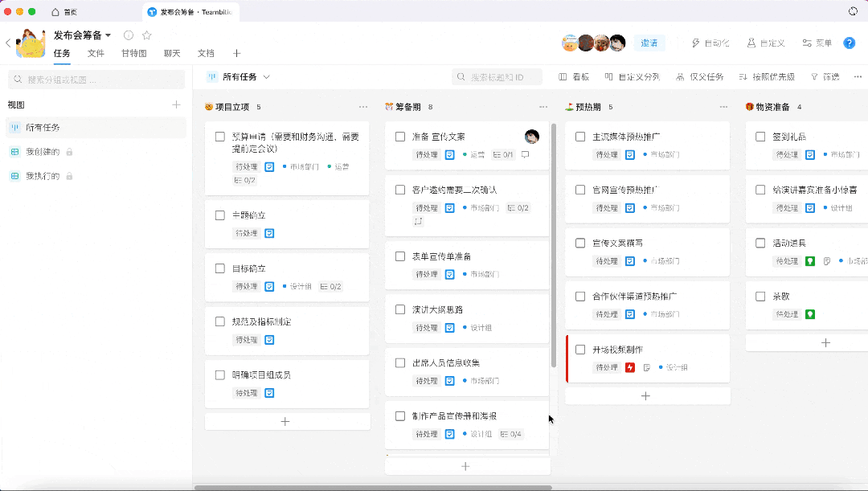The height and width of the screenshot is (491, 868).
Task: Add a task under 物资准备 column
Action: pyautogui.click(x=825, y=342)
